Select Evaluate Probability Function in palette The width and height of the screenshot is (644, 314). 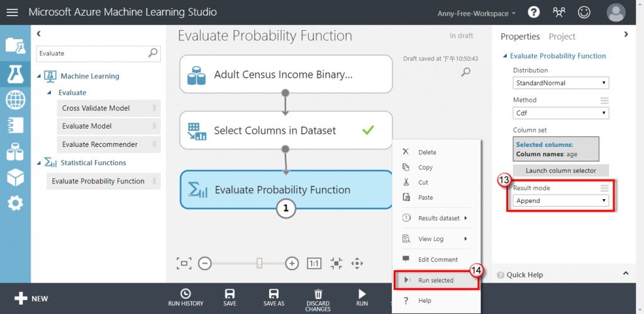[x=103, y=181]
